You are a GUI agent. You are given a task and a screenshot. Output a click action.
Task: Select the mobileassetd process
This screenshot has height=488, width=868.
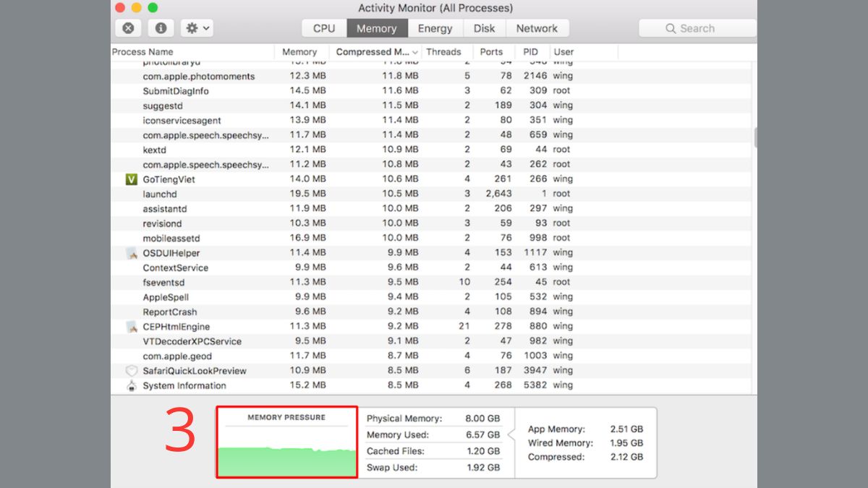pos(171,238)
